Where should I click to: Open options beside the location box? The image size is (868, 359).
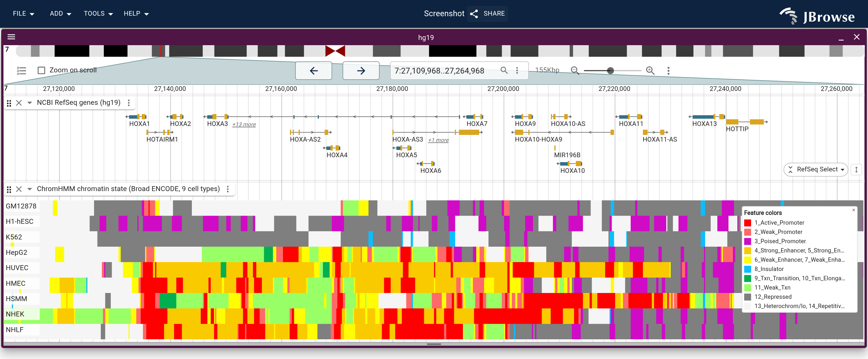click(x=517, y=70)
